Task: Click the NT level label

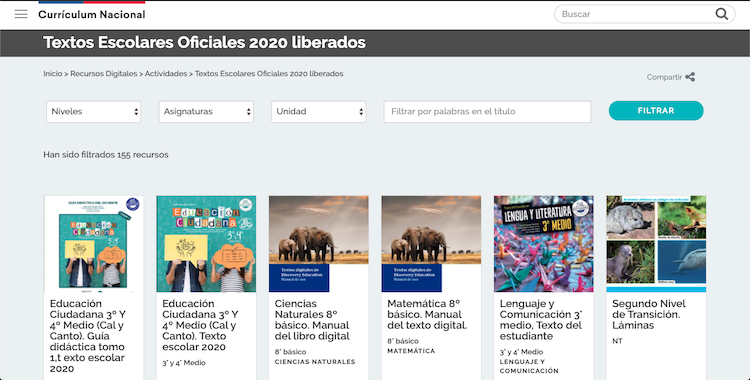Action: pyautogui.click(x=618, y=341)
